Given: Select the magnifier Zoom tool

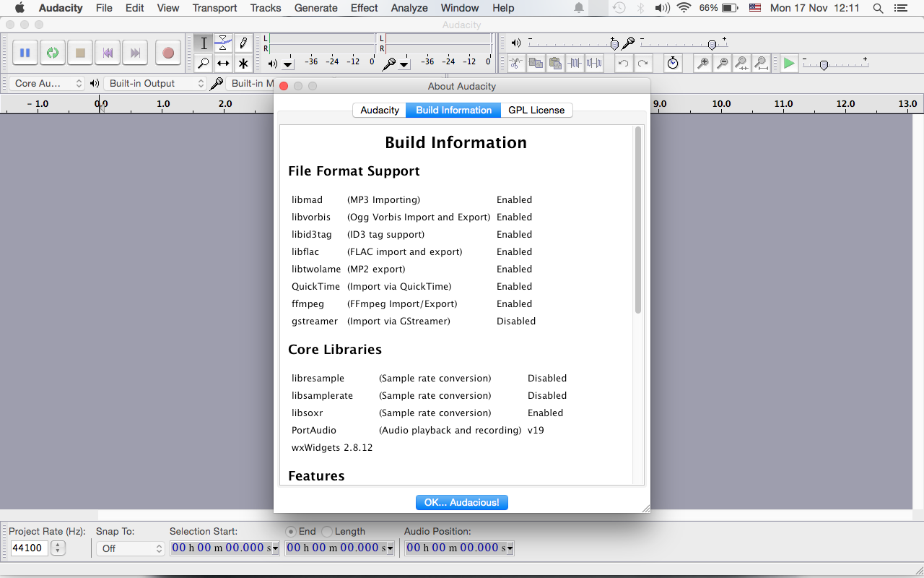Looking at the screenshot, I should [x=204, y=64].
